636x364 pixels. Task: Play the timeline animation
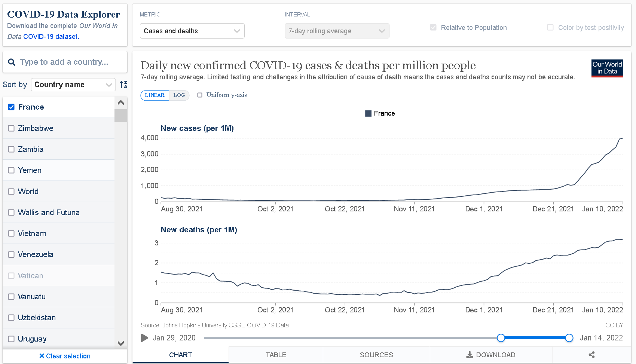click(x=144, y=338)
